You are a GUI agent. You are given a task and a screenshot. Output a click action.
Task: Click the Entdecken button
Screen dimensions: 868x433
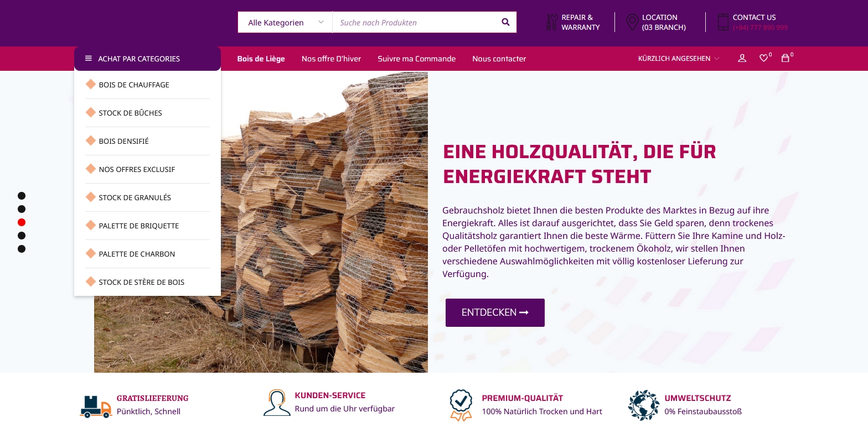pos(495,312)
